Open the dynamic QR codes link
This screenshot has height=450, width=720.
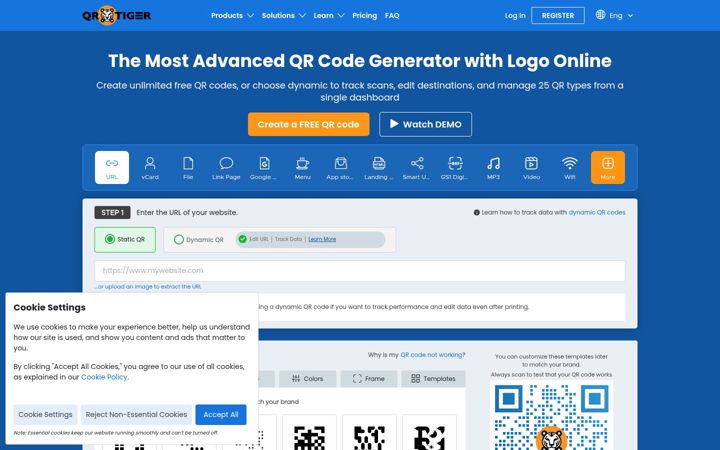coord(596,212)
